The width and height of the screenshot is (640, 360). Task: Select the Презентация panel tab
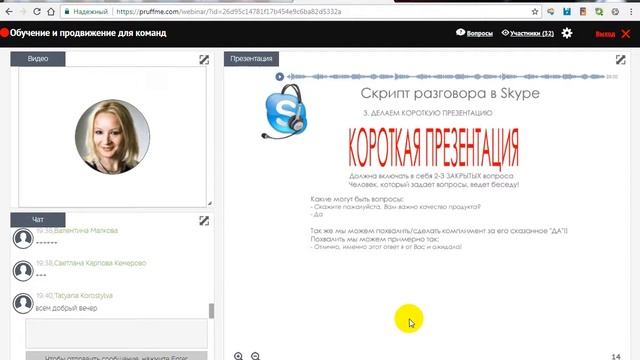251,59
